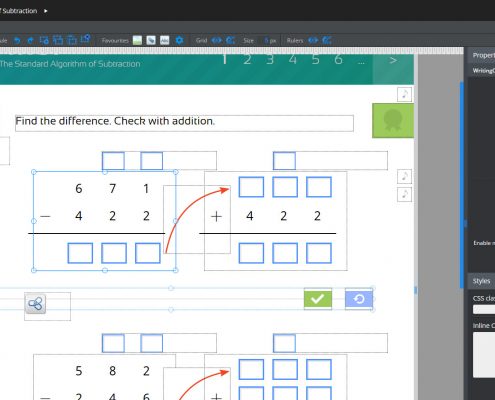The image size is (495, 400).
Task: Go to page 3 in header navigation
Action: (270, 60)
